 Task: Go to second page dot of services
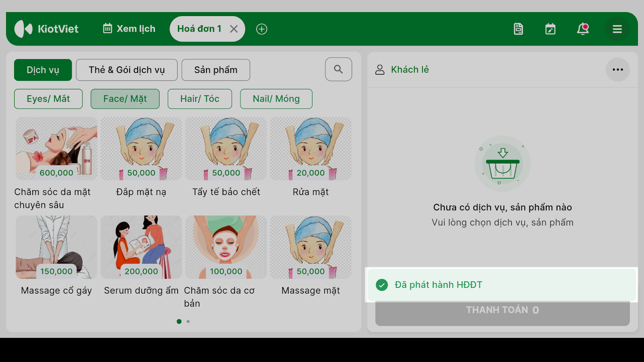pyautogui.click(x=188, y=321)
